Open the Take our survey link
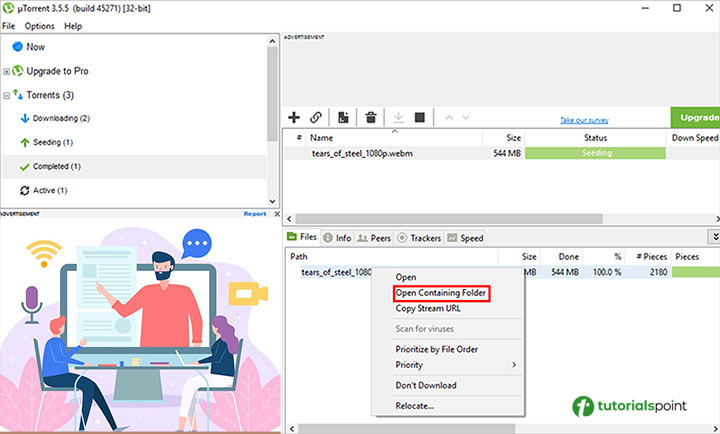Screen dimensions: 720x434 coord(584,120)
